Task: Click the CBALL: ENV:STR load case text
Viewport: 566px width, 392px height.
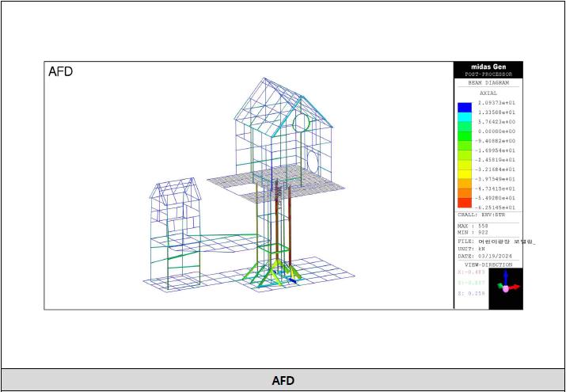Action: (x=484, y=215)
